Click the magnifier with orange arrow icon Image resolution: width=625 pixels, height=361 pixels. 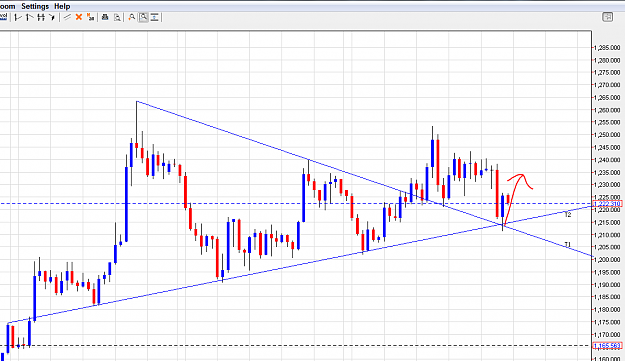132,17
